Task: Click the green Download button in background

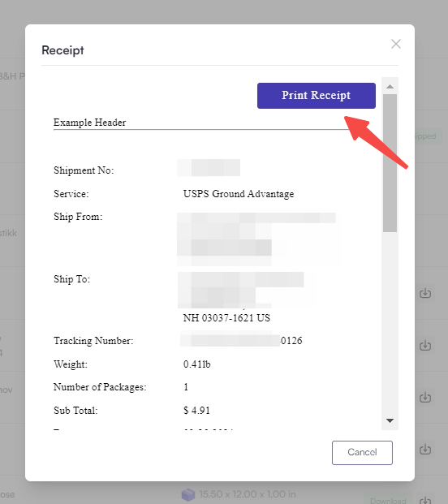Action: pos(388,500)
